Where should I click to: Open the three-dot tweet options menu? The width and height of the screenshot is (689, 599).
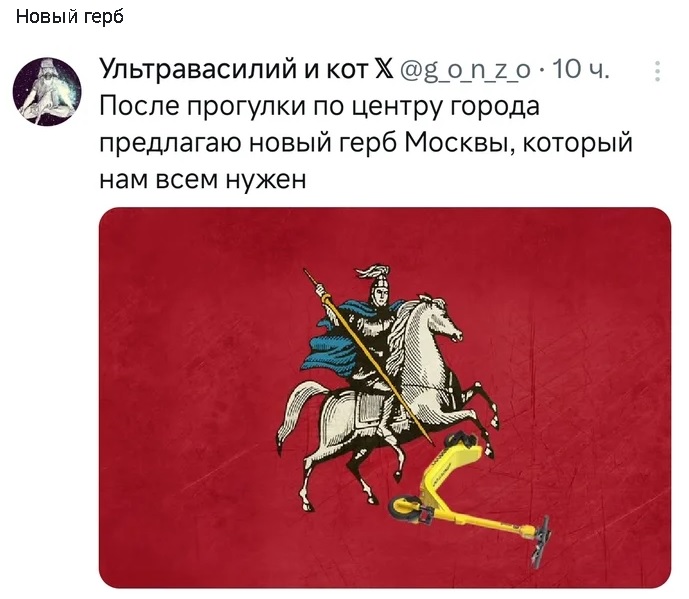coord(657,71)
